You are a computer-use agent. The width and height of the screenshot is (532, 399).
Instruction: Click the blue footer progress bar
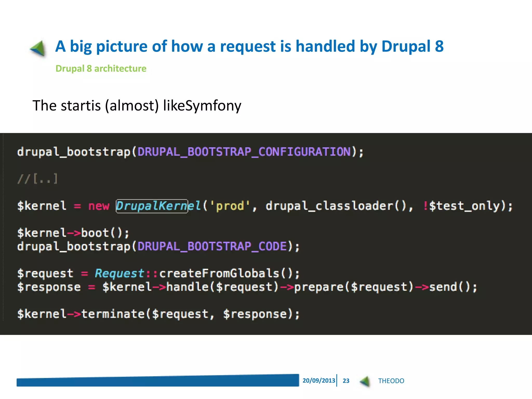click(158, 380)
